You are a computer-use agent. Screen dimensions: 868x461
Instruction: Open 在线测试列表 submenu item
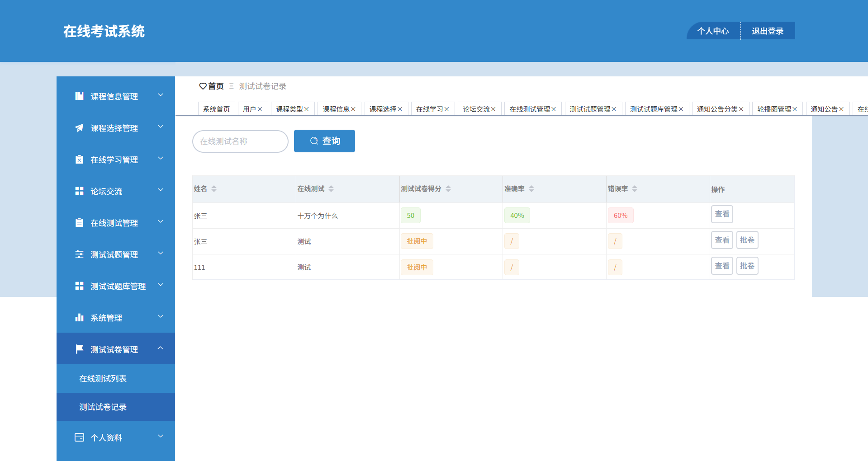tap(116, 379)
